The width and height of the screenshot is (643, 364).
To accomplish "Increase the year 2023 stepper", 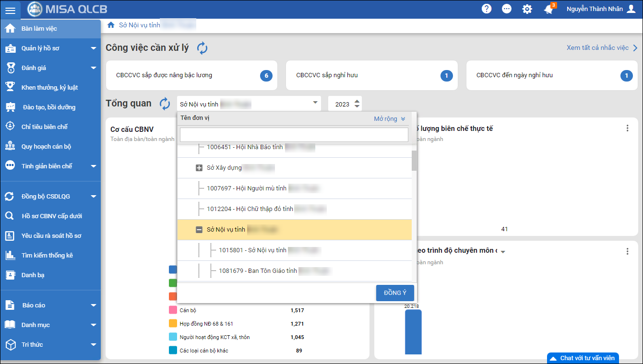I will coord(357,101).
